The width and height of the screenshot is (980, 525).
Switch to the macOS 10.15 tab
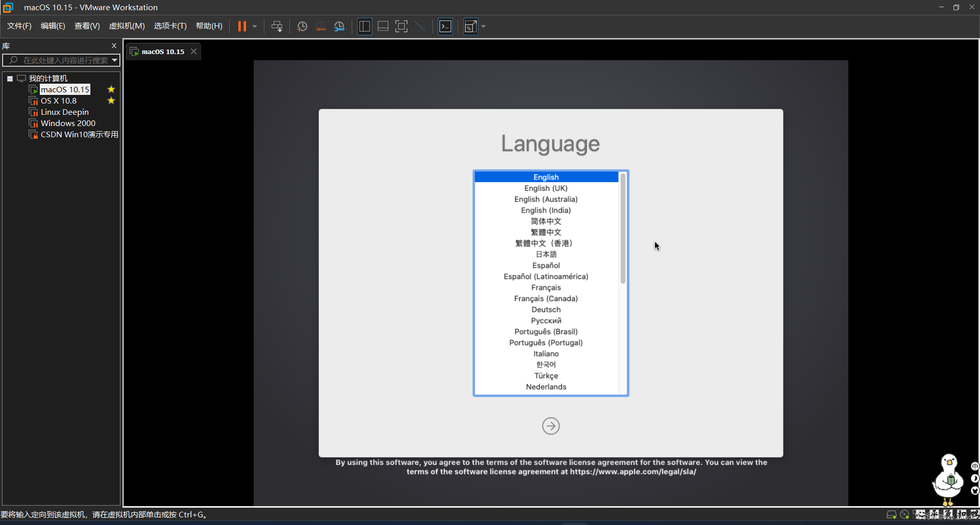click(x=162, y=52)
